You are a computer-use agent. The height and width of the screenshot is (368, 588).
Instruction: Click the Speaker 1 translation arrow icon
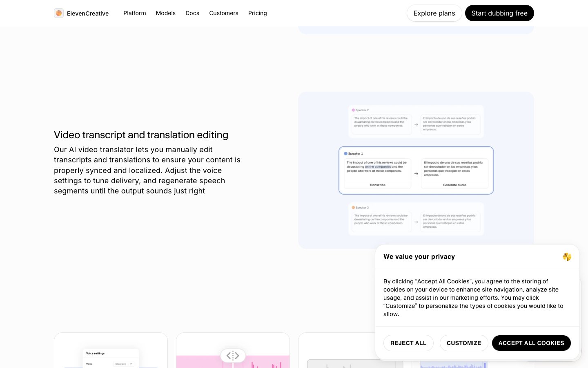[416, 174]
